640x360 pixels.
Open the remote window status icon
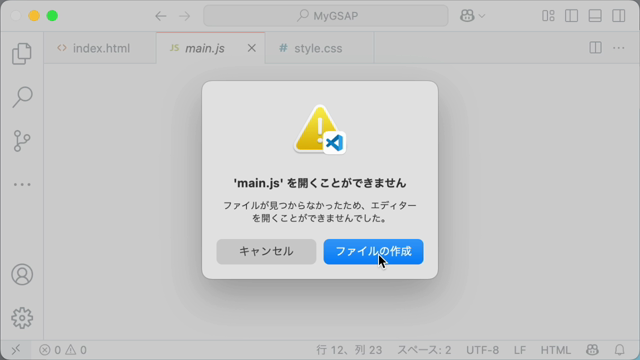pyautogui.click(x=16, y=350)
